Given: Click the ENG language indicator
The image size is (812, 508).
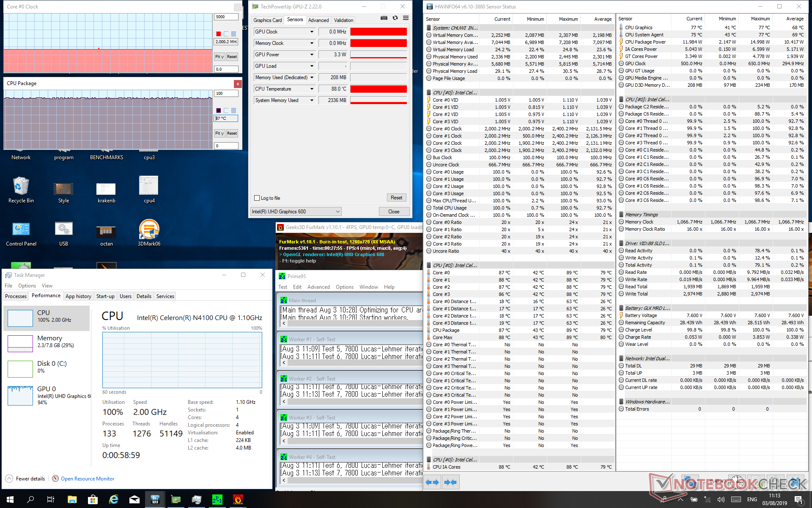Looking at the screenshot, I should point(752,500).
